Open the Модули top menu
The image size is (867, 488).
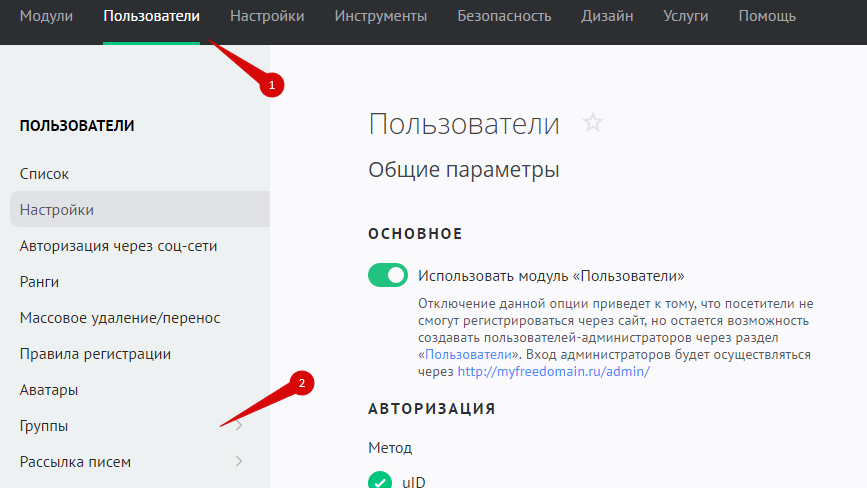[46, 16]
